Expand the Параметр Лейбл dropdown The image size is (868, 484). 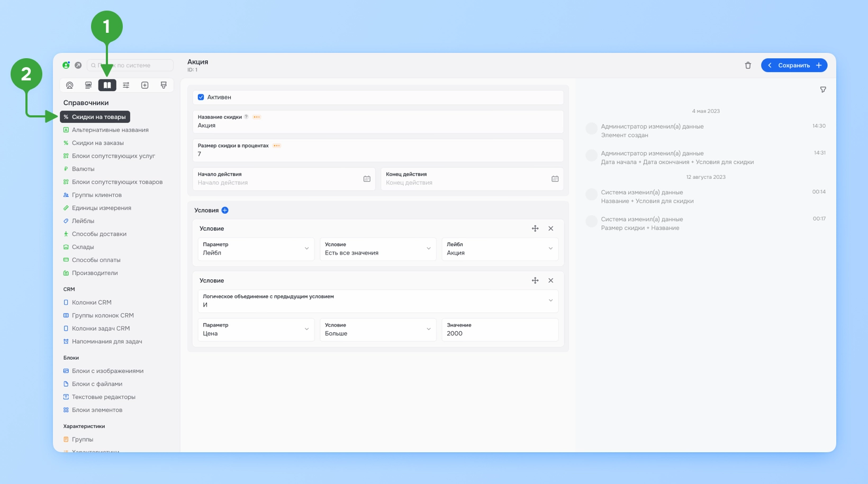(x=256, y=249)
